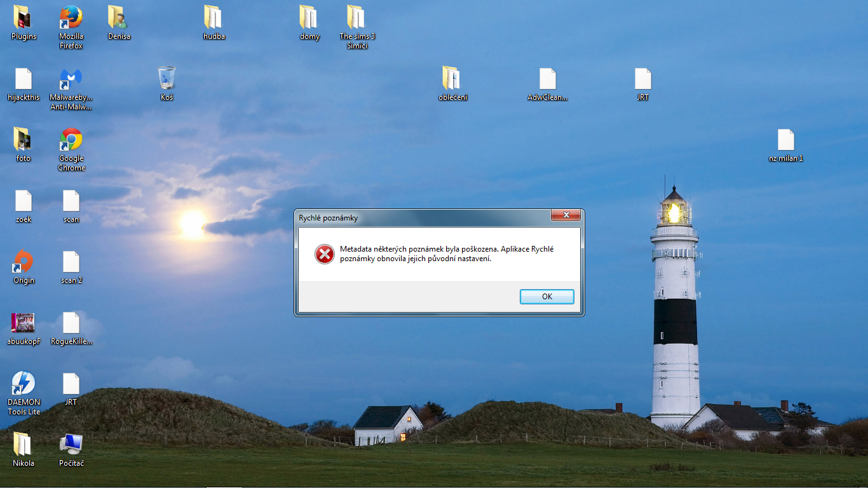Select the hijackthis file icon
Viewport: 868px width, 488px height.
(x=24, y=78)
